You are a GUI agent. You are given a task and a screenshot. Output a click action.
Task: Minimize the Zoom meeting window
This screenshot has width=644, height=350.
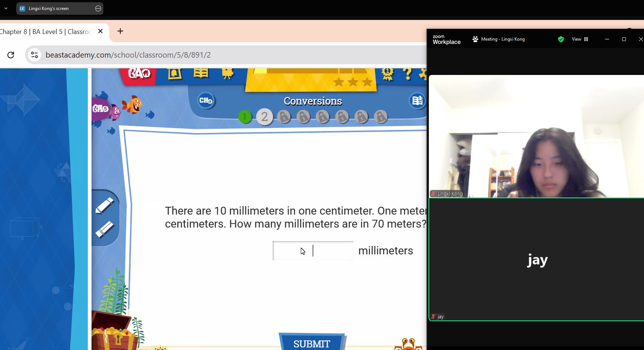pyautogui.click(x=607, y=39)
